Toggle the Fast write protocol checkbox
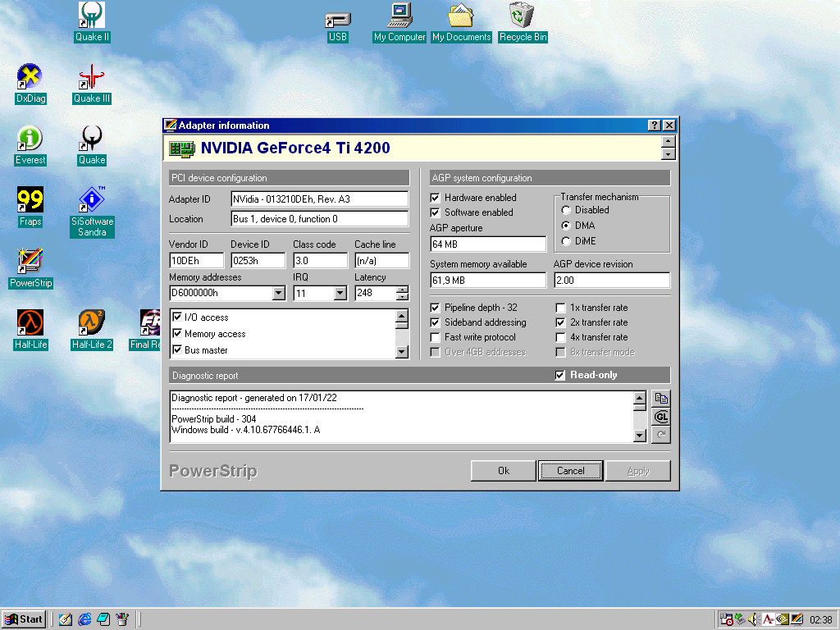Screen dimensions: 840x630 tap(436, 337)
